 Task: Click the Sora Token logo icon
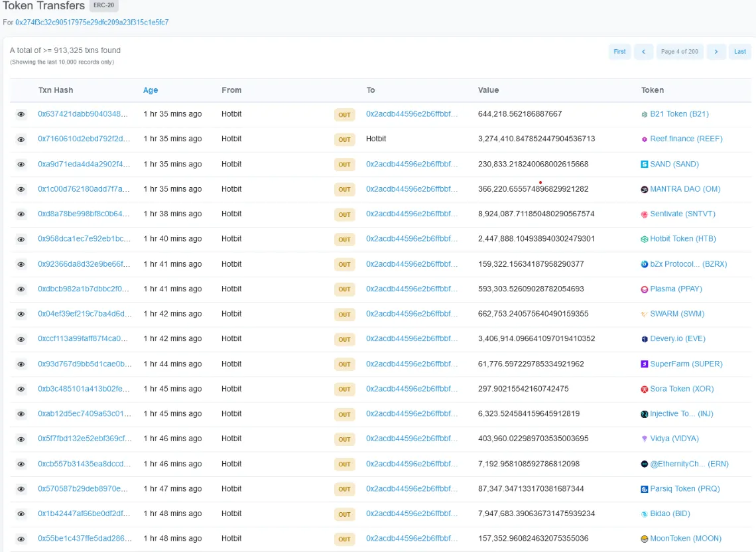[x=644, y=389]
